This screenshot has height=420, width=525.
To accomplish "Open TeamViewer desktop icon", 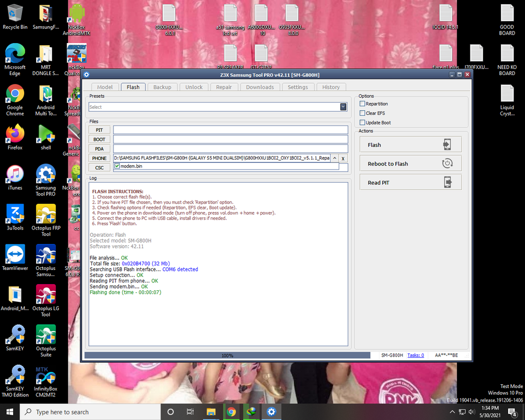I will point(15,258).
